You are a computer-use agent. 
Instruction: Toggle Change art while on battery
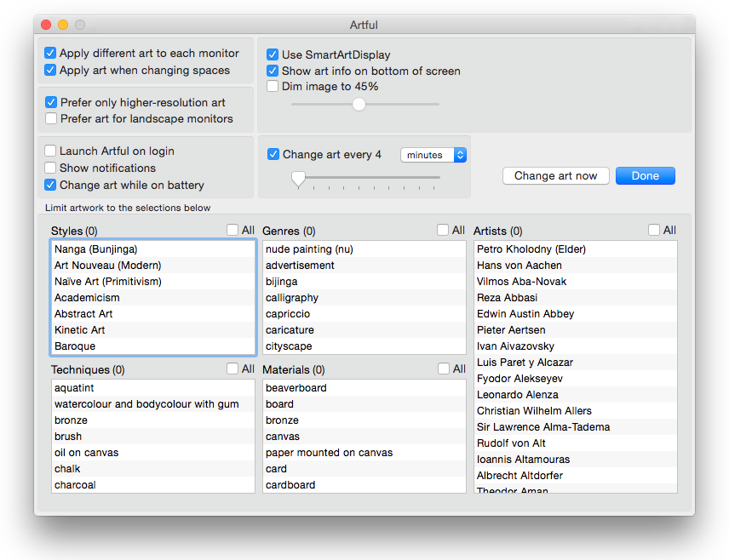click(50, 185)
